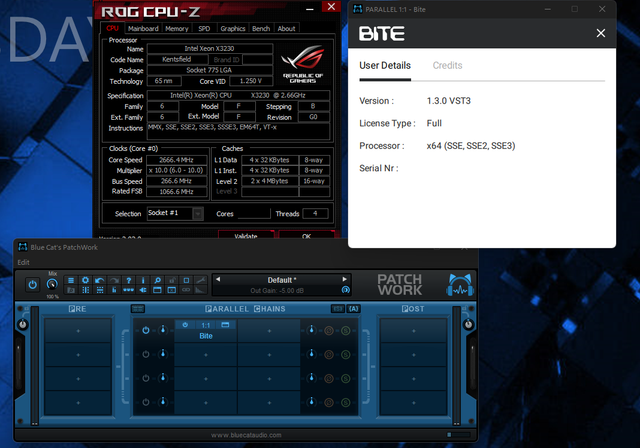The width and height of the screenshot is (640, 448).
Task: Select the User Details tab in Bite
Action: 385,65
